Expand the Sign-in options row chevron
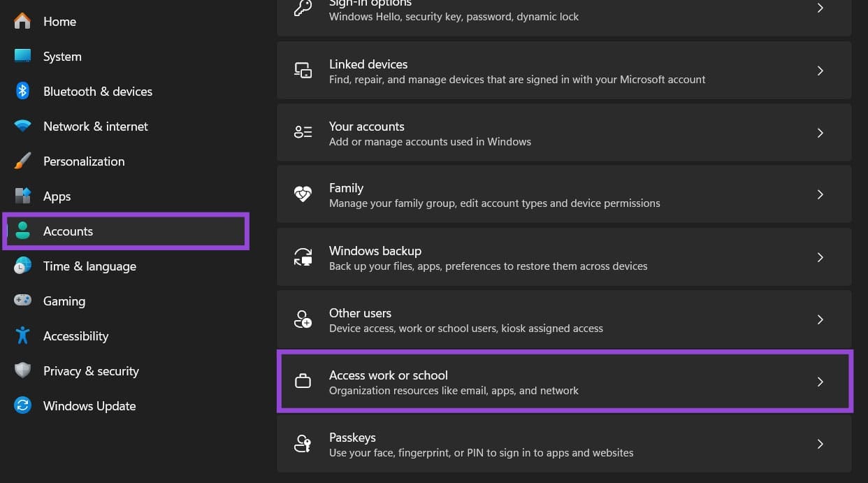 coord(820,8)
